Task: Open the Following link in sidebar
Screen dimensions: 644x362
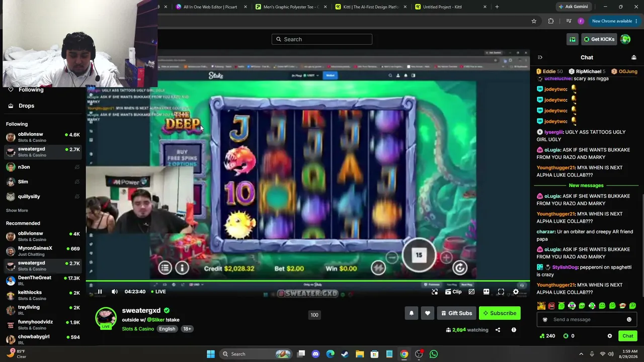Action: [x=31, y=89]
